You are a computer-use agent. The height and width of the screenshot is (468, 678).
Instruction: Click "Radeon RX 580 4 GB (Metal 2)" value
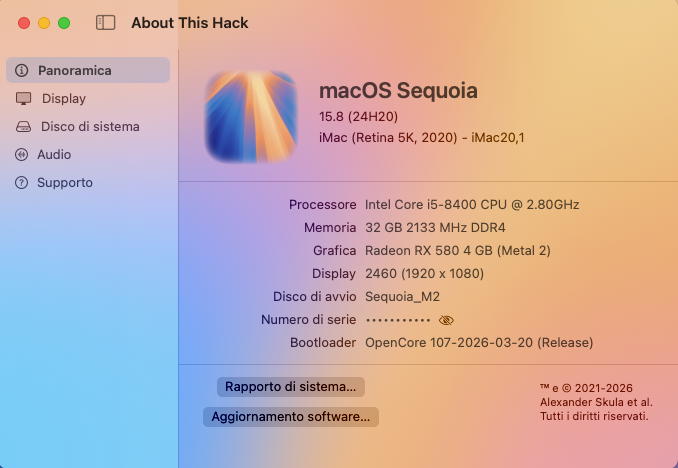pos(457,250)
